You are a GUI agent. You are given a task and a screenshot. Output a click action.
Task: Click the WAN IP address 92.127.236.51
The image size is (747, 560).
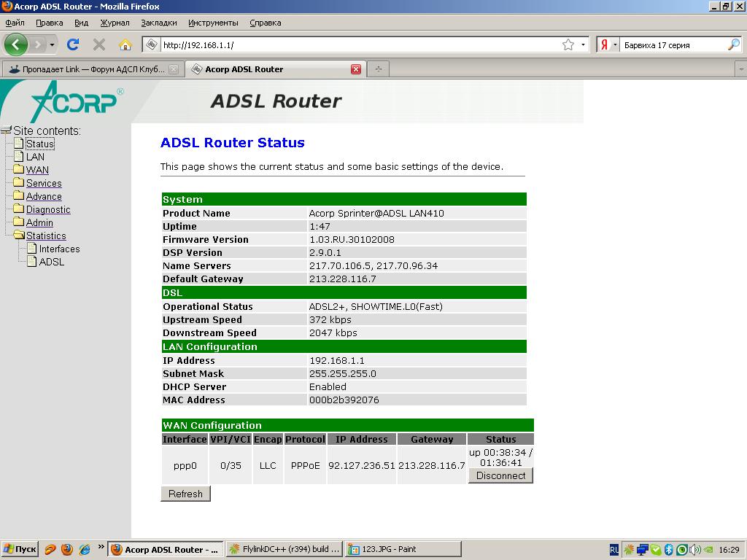coord(362,466)
